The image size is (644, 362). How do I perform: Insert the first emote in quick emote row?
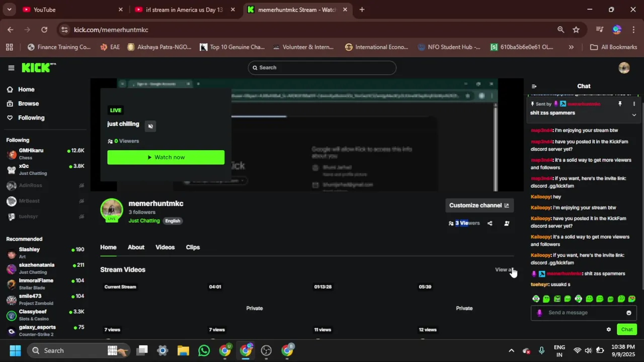tap(536, 299)
